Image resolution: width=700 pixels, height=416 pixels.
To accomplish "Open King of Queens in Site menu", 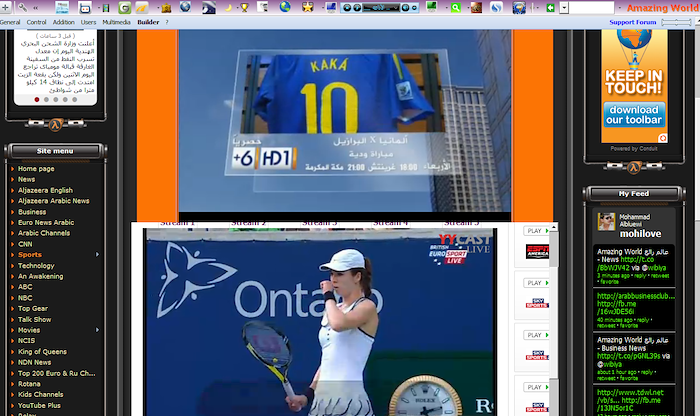I will coord(42,352).
